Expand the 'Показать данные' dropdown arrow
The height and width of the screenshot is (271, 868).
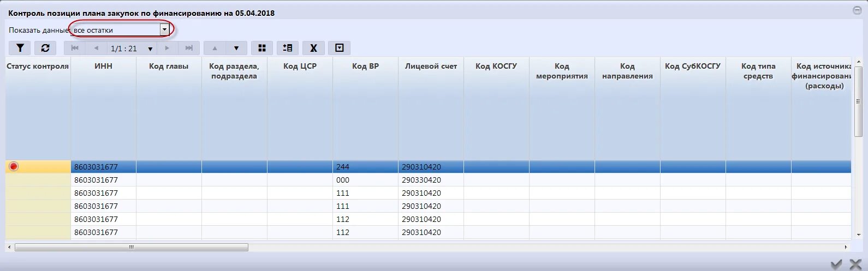click(x=164, y=30)
